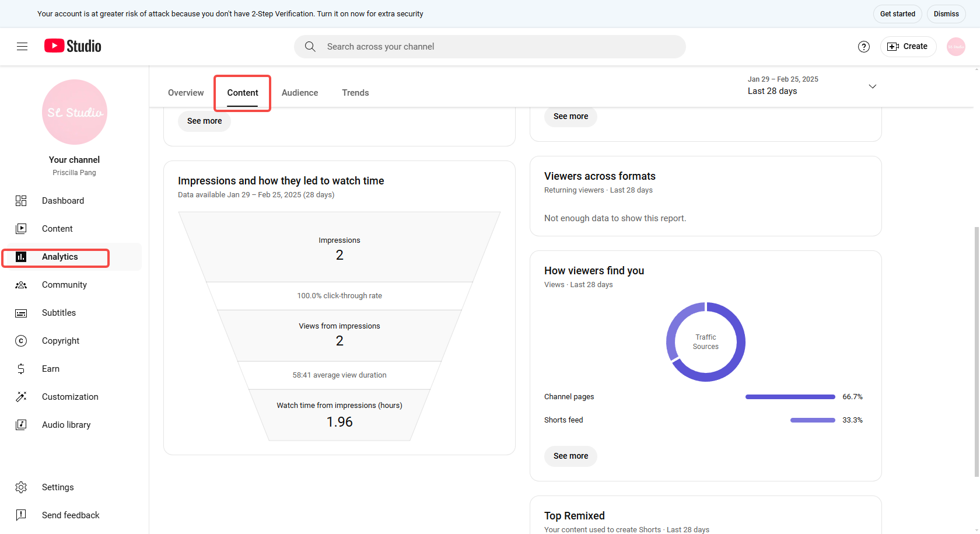The width and height of the screenshot is (980, 534).
Task: Open the Audio library
Action: tap(66, 424)
